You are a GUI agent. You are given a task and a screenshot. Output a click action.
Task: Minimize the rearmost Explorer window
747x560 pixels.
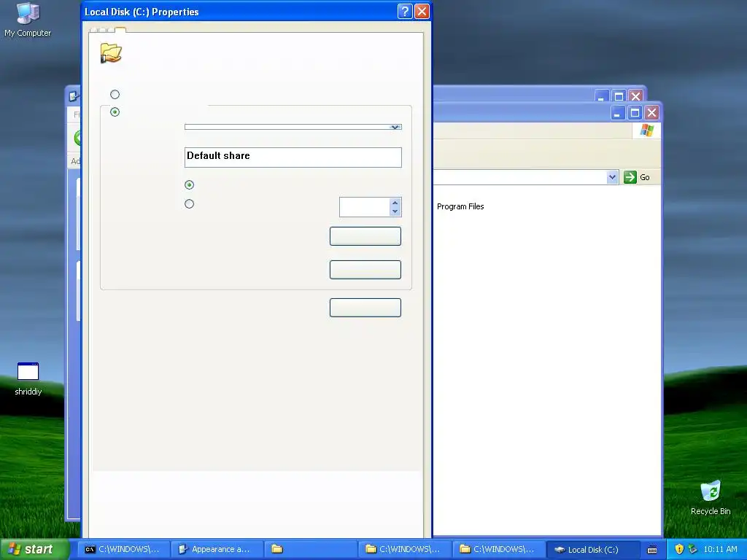point(602,96)
